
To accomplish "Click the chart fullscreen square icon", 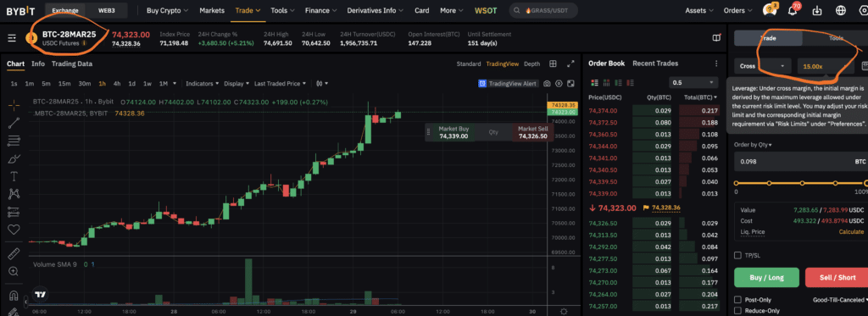I will (x=570, y=84).
